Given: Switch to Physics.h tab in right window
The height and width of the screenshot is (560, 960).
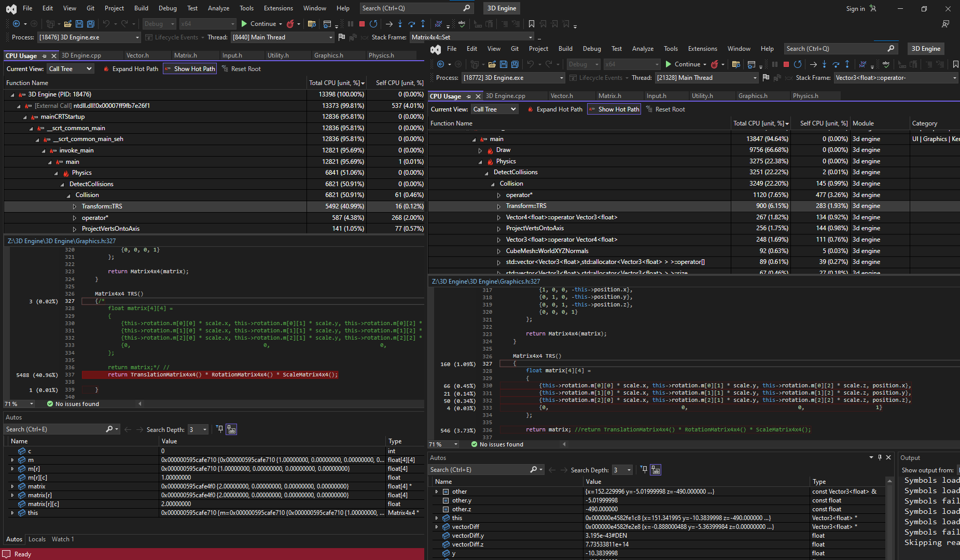Looking at the screenshot, I should coord(805,96).
